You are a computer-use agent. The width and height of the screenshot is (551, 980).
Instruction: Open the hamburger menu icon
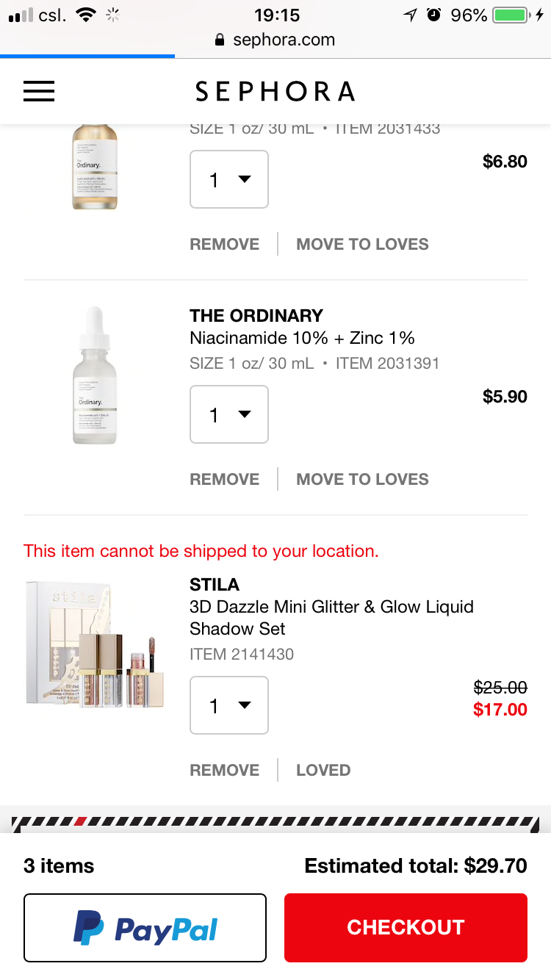pyautogui.click(x=39, y=91)
